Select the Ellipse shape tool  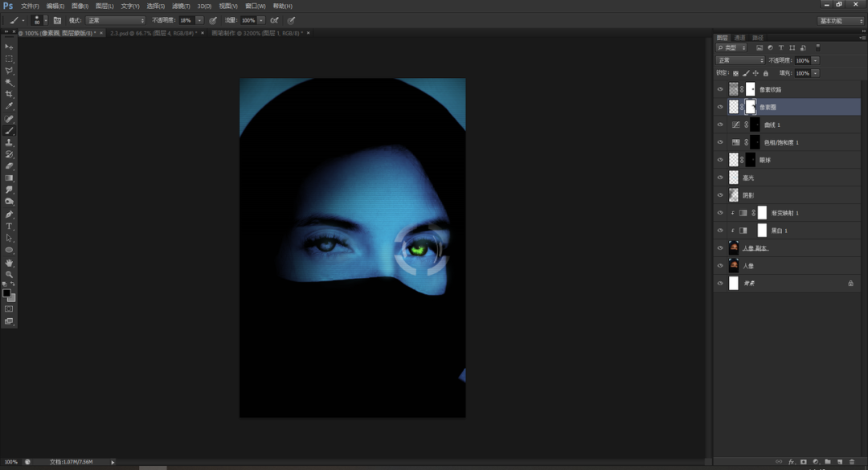click(9, 250)
